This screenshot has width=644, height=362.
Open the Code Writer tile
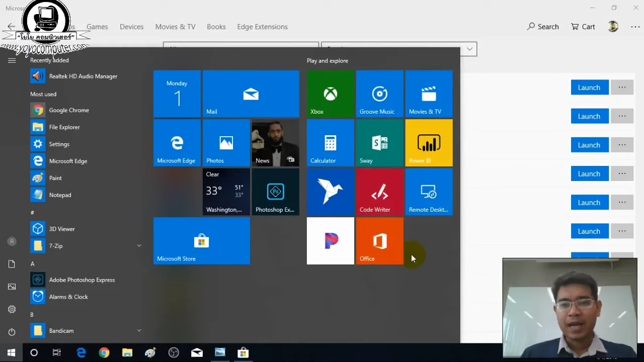(379, 192)
